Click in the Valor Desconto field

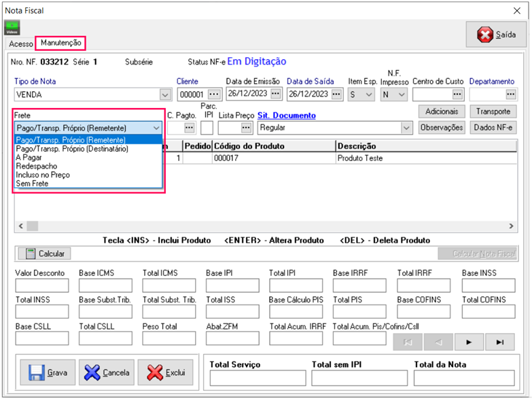pos(42,285)
